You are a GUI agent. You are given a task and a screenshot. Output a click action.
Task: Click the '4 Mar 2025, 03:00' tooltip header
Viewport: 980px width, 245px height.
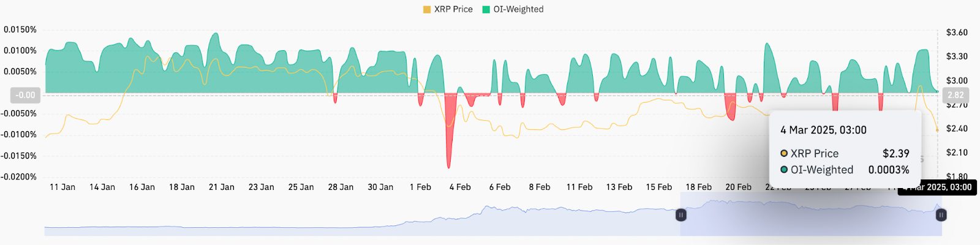pyautogui.click(x=823, y=130)
